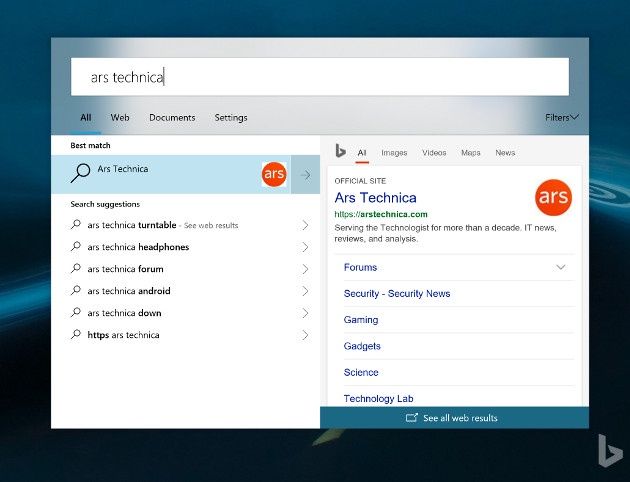Click See all web results

tap(454, 418)
